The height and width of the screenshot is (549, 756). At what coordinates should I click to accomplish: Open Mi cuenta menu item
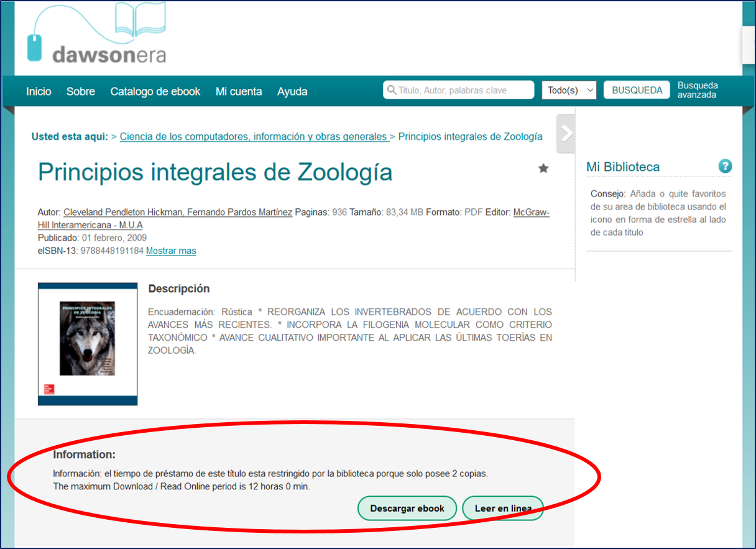click(239, 91)
